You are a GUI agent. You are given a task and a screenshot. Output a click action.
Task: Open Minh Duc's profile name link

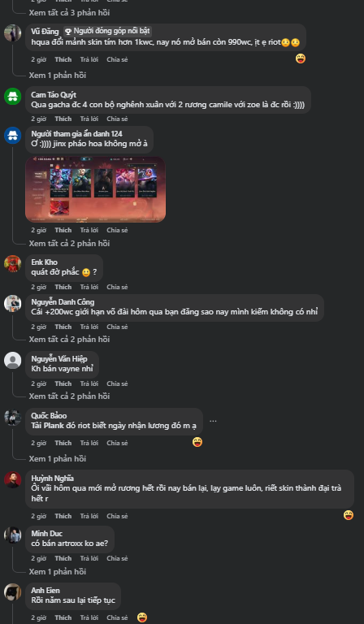pos(47,534)
